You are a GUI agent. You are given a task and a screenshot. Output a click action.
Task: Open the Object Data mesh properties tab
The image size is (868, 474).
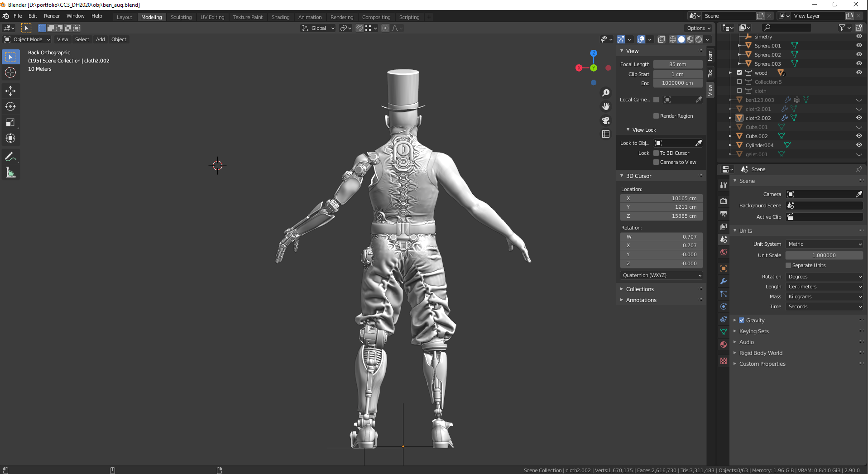pos(724,332)
